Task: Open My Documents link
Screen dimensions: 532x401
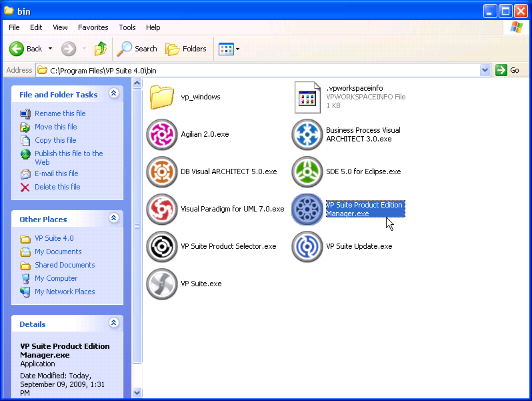Action: tap(59, 252)
